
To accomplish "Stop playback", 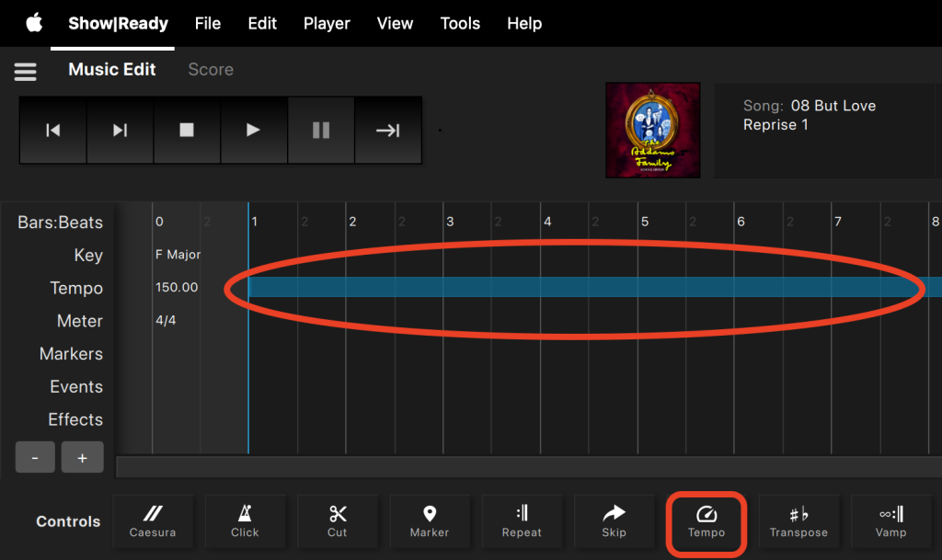I will point(187,131).
